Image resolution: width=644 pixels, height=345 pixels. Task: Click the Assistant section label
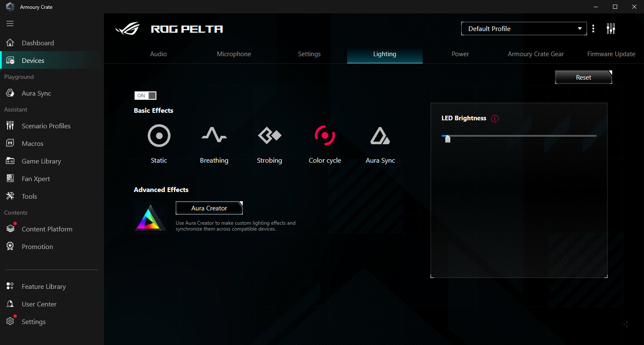click(x=16, y=109)
